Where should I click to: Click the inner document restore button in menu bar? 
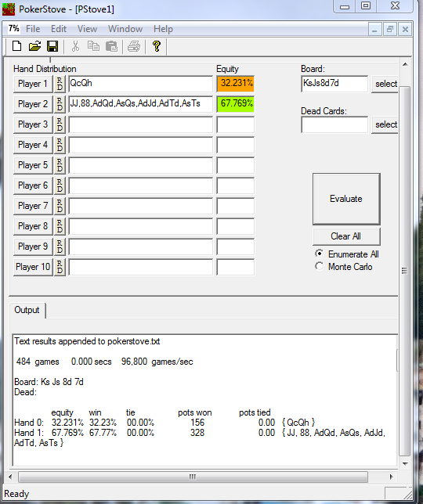pos(389,29)
